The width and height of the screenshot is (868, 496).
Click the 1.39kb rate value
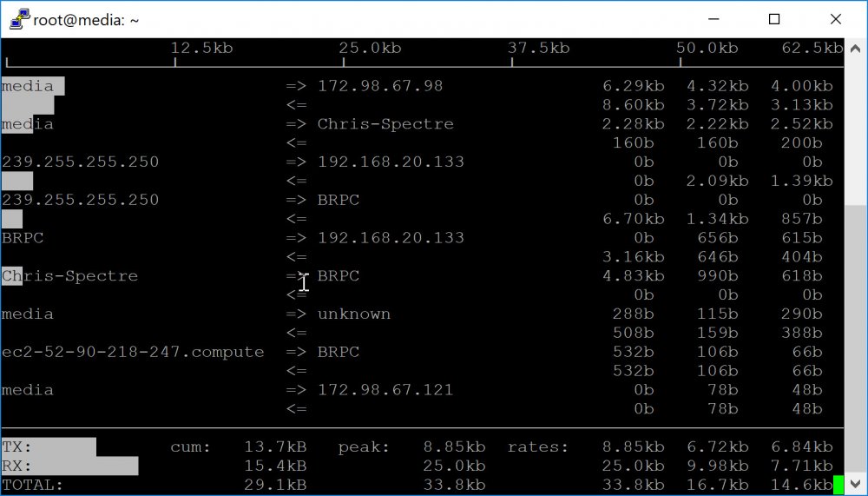(801, 181)
